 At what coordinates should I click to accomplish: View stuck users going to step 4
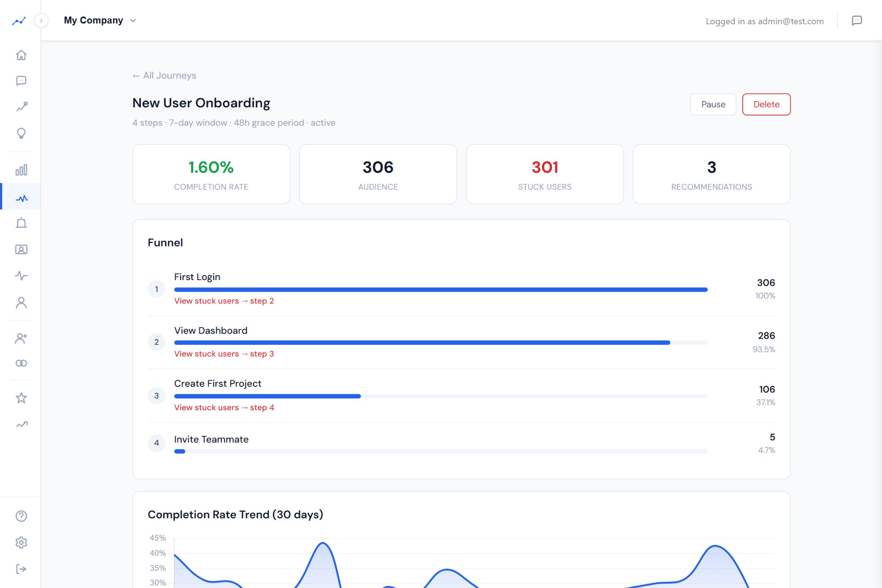(224, 408)
